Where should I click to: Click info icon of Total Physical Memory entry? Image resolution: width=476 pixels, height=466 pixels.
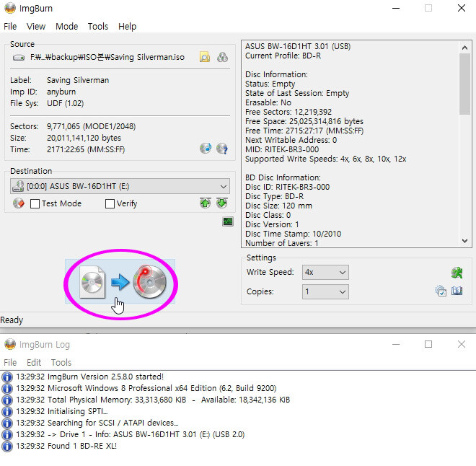coord(7,400)
